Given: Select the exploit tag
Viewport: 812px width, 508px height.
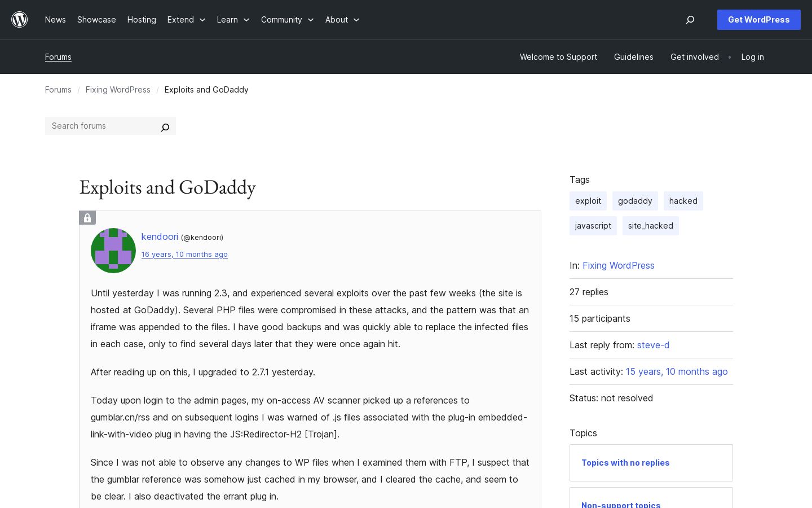Looking at the screenshot, I should pyautogui.click(x=588, y=201).
